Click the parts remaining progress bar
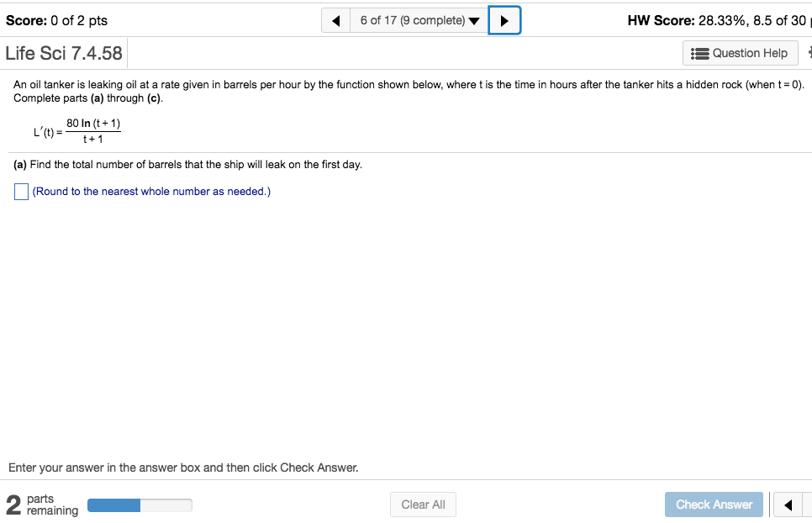The width and height of the screenshot is (812, 523). 140,505
